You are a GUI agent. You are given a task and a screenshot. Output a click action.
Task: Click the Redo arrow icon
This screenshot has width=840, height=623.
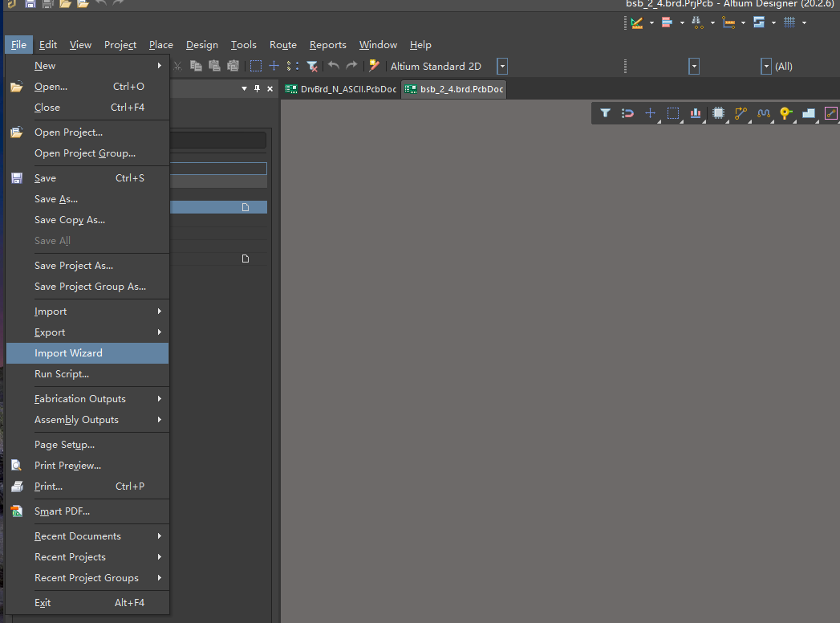click(x=351, y=66)
